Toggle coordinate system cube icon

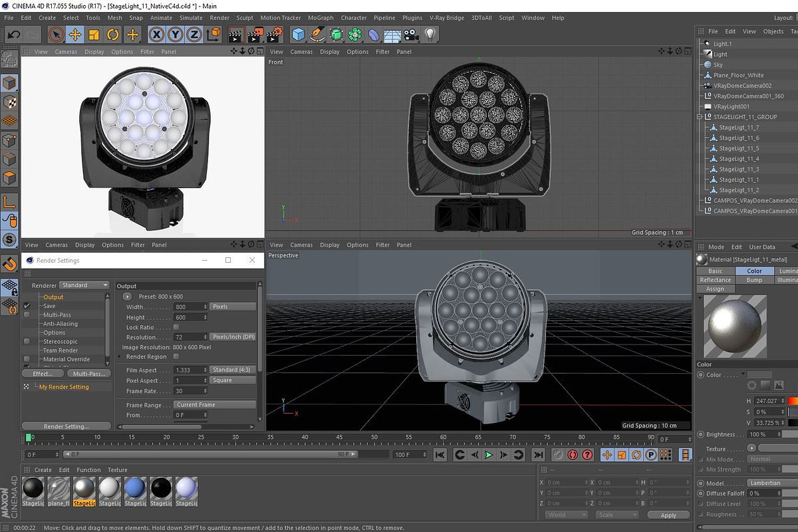pos(213,35)
